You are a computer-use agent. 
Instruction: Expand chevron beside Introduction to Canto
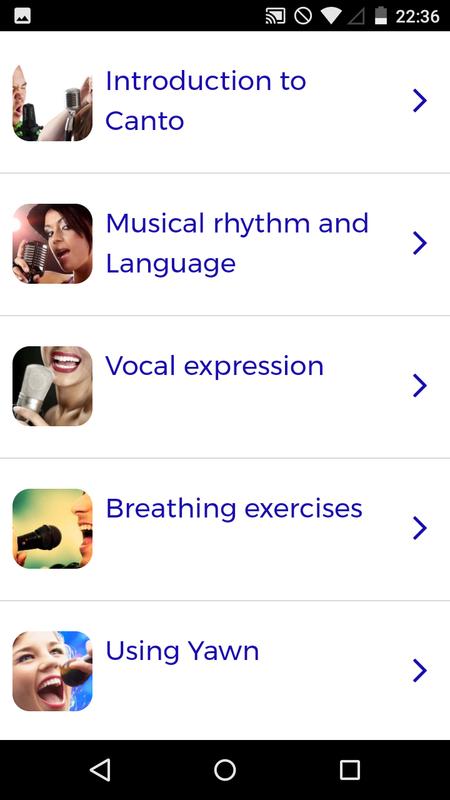[x=419, y=101]
